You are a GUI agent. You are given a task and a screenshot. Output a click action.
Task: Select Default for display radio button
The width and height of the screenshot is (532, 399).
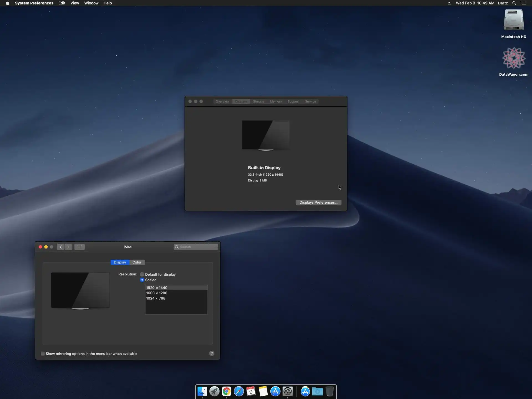pos(142,274)
